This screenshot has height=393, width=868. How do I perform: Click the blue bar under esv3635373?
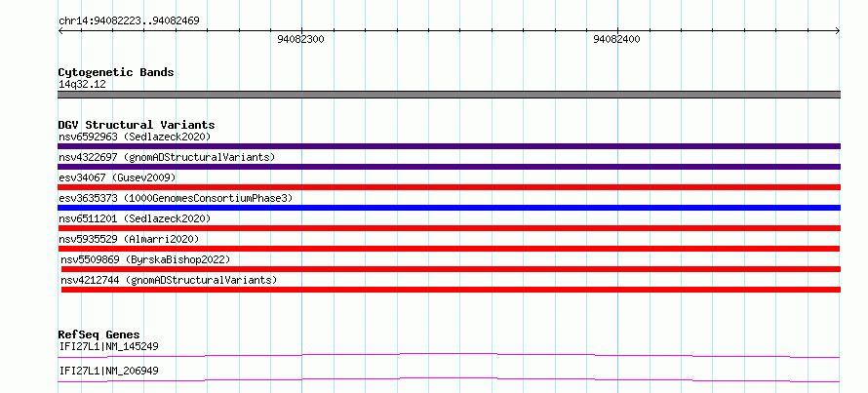click(x=449, y=208)
